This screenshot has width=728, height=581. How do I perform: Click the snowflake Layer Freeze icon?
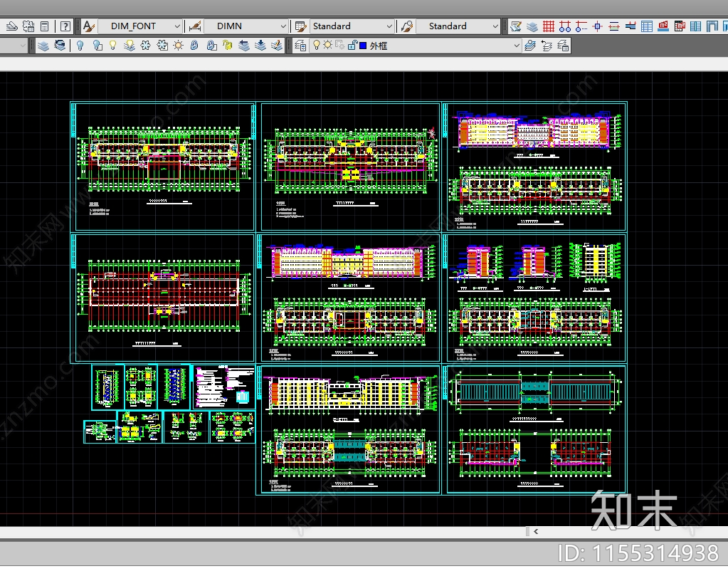pos(146,46)
